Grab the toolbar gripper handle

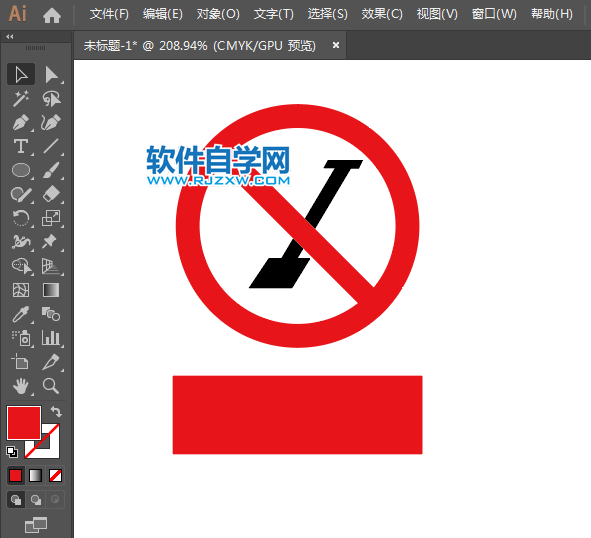coord(35,48)
